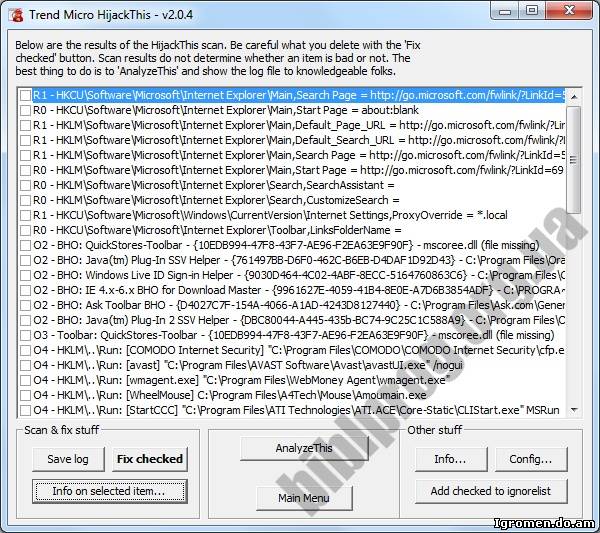Click the AnalyzeThis button
The height and width of the screenshot is (533, 600).
[304, 448]
